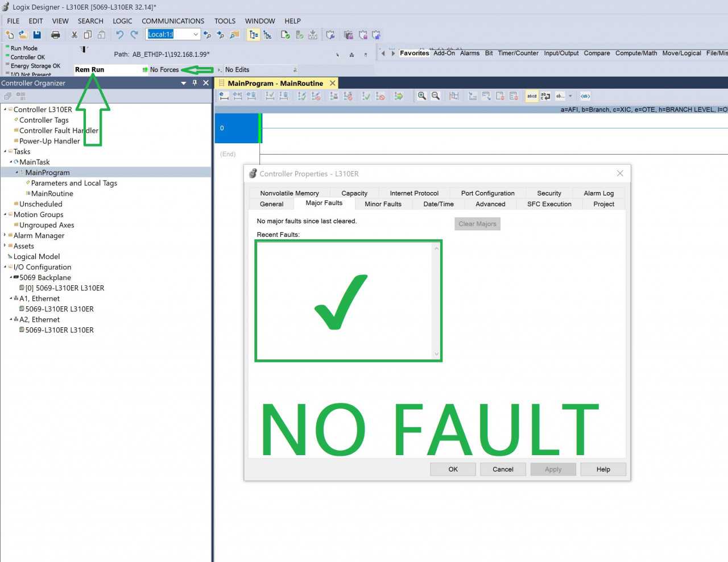Click OK in Controller Properties
The image size is (728, 562).
point(453,469)
